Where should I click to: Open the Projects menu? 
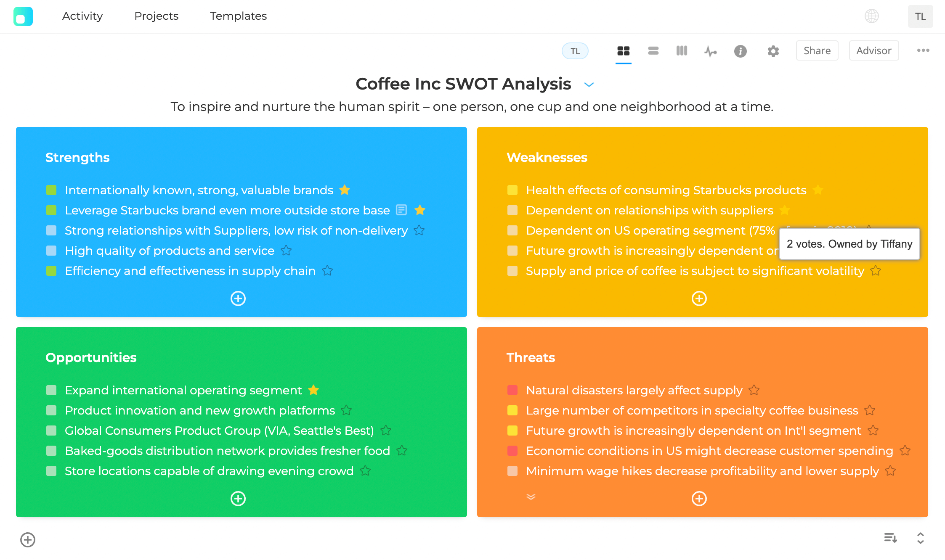pyautogui.click(x=157, y=16)
